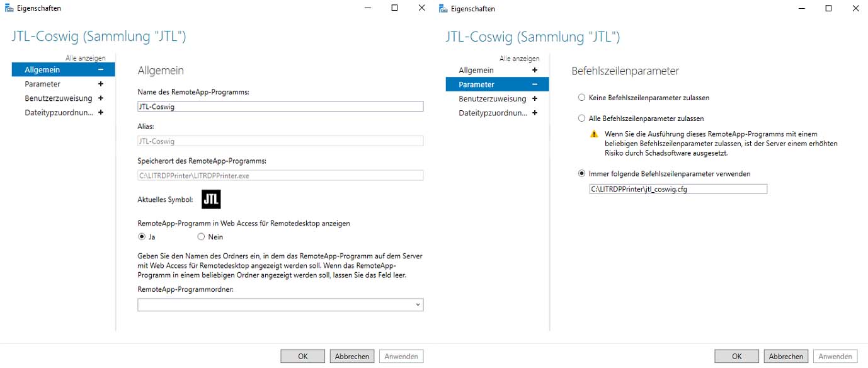The width and height of the screenshot is (868, 368).
Task: Click Eigenschaften icon in right window title bar
Action: pyautogui.click(x=443, y=9)
